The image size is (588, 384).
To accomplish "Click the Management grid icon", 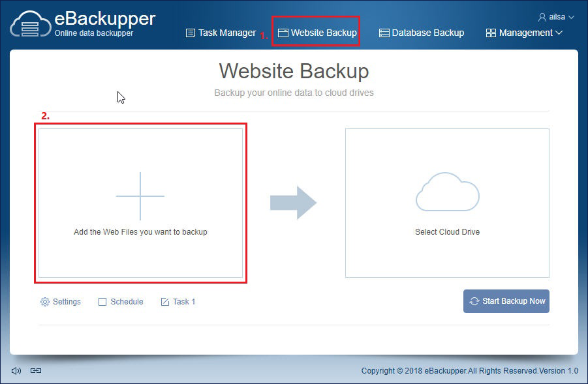I will coord(491,33).
